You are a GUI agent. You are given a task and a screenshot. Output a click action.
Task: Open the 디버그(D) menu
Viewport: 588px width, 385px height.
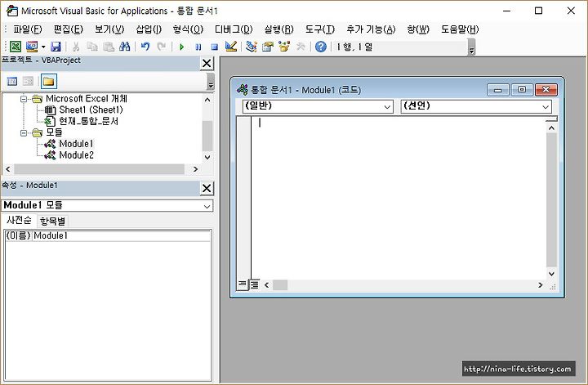click(x=234, y=29)
